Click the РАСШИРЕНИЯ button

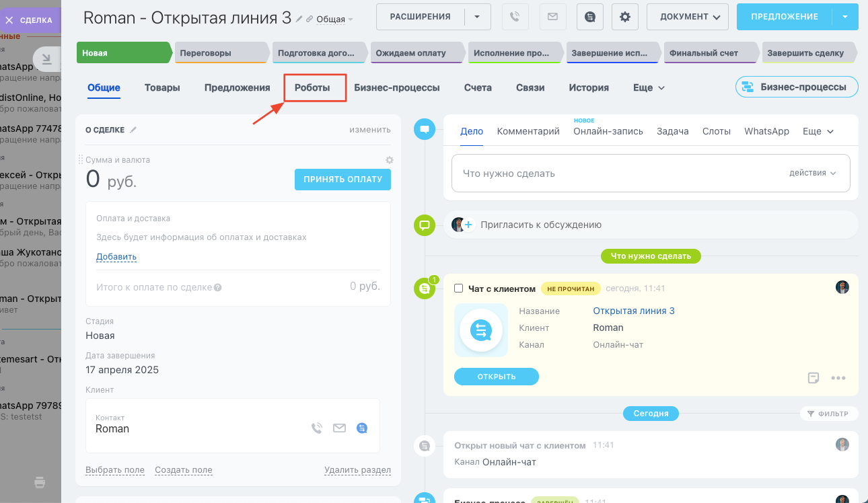(421, 17)
